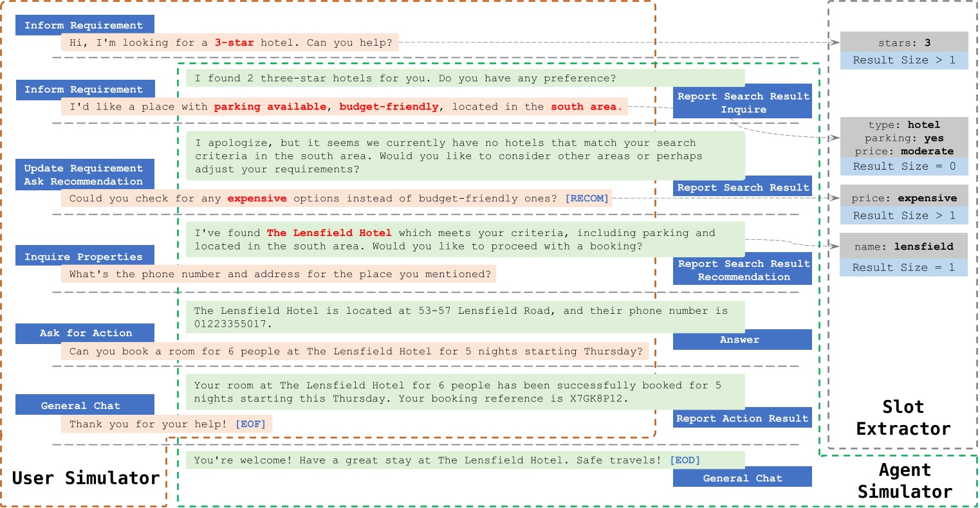The width and height of the screenshot is (980, 508).
Task: Select the 'Report Search Result Inquire' box
Action: point(743,103)
